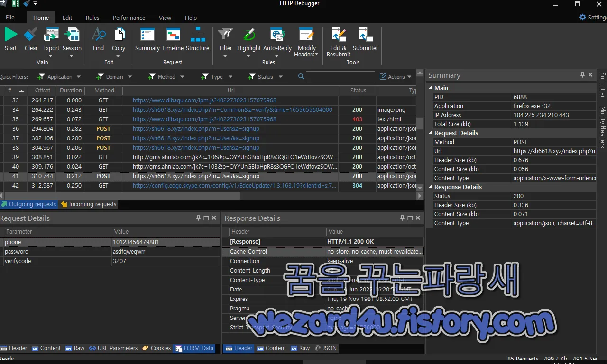Viewport: 607px width, 364px height.
Task: Open the Filter rules tool
Action: (x=226, y=43)
